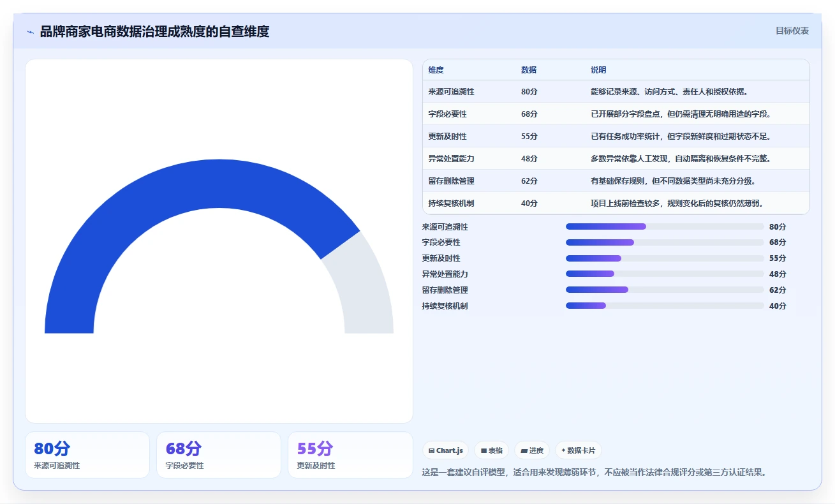Click the 62分 value in the table
Image resolution: width=835 pixels, height=504 pixels.
(x=529, y=181)
